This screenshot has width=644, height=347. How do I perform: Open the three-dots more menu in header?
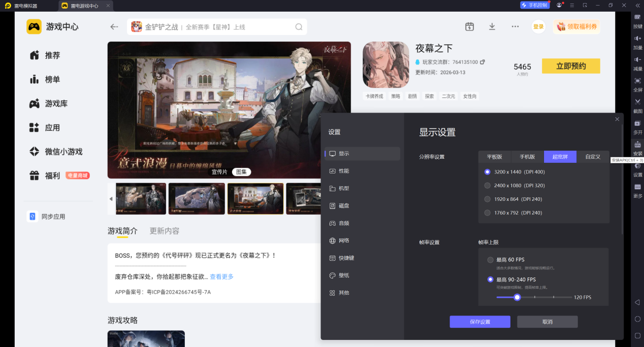click(515, 26)
